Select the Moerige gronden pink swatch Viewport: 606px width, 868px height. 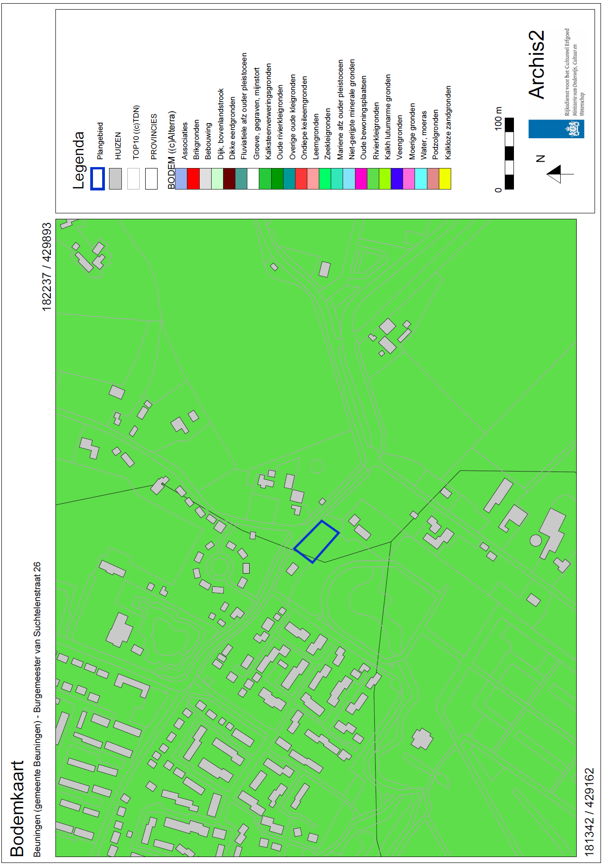409,179
